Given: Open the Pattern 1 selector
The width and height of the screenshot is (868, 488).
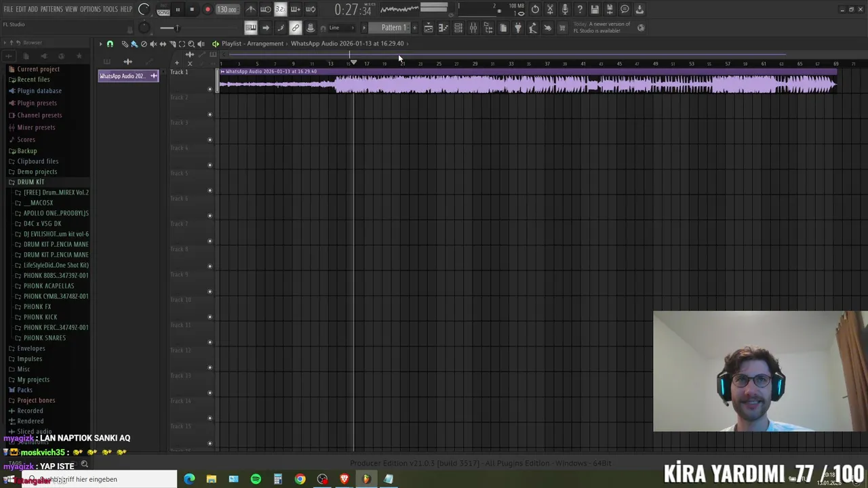Looking at the screenshot, I should point(391,28).
